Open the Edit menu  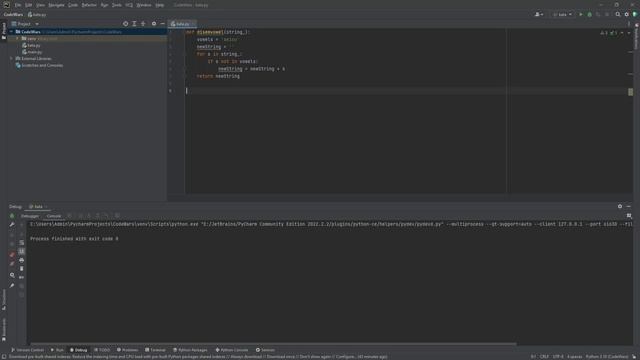coord(29,5)
